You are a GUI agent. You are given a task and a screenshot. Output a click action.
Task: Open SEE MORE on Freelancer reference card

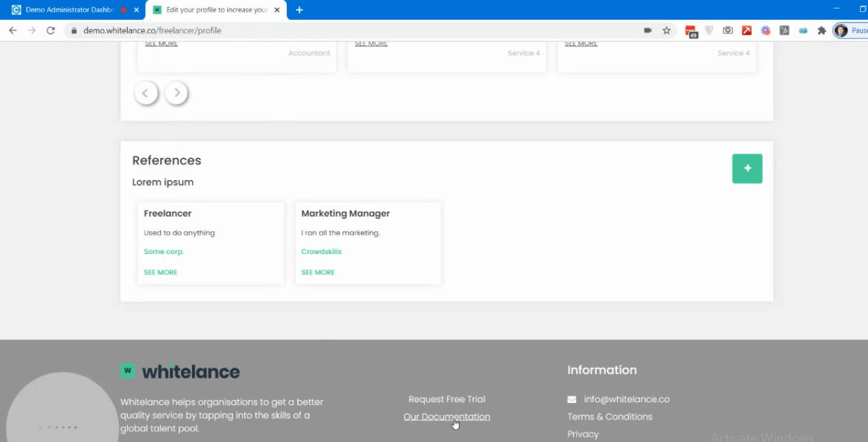pos(160,272)
